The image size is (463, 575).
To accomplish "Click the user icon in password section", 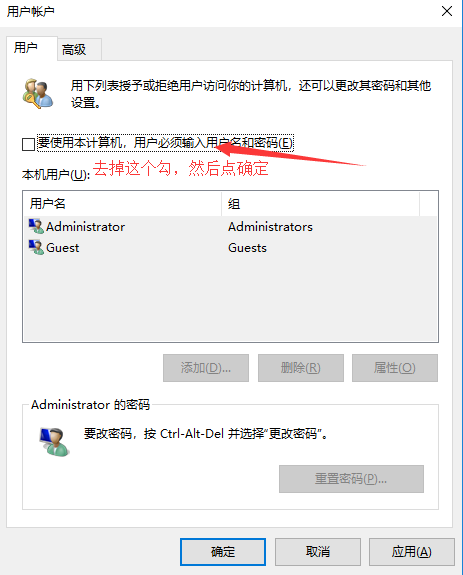I will pos(54,442).
